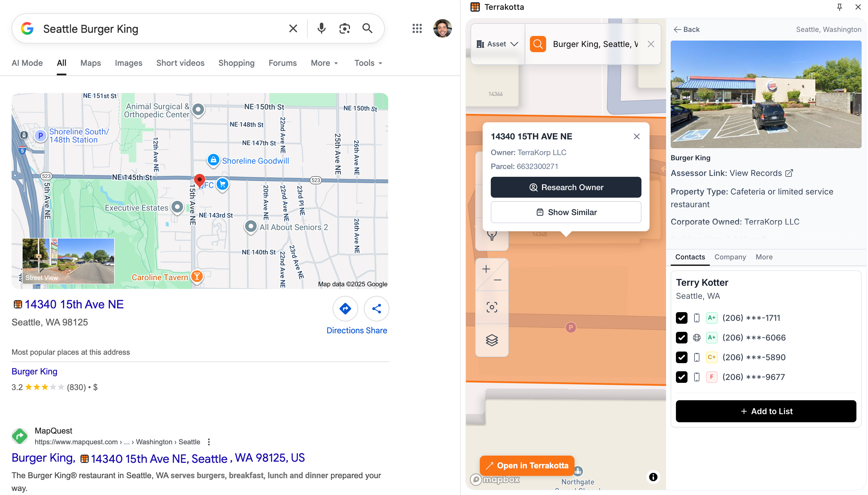Switch to the Company tab
This screenshot has height=495, width=868.
pos(730,257)
